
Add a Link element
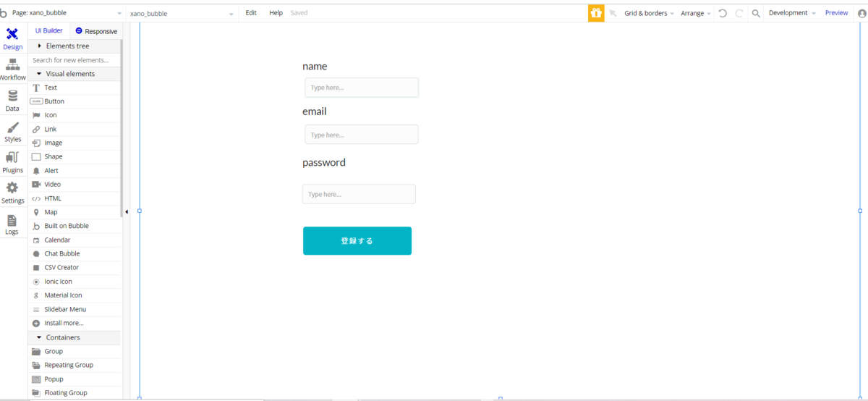(x=75, y=129)
